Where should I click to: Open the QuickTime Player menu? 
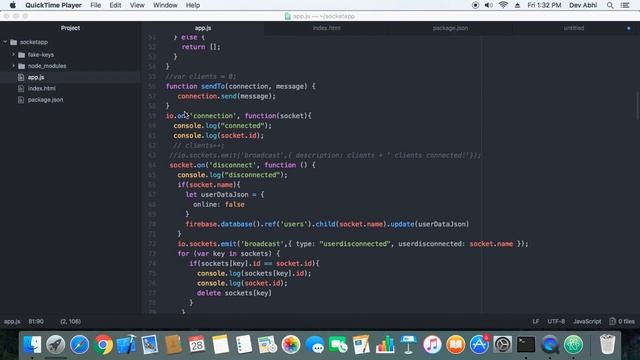(53, 5)
